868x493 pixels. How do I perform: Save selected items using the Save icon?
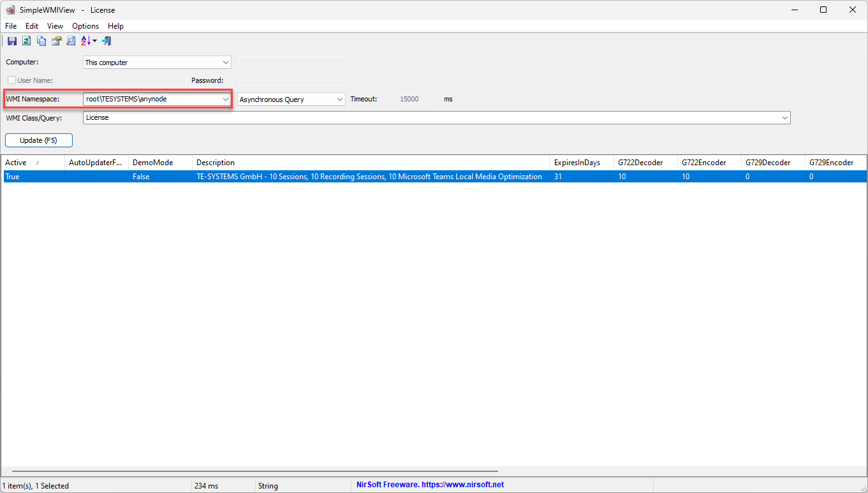11,41
